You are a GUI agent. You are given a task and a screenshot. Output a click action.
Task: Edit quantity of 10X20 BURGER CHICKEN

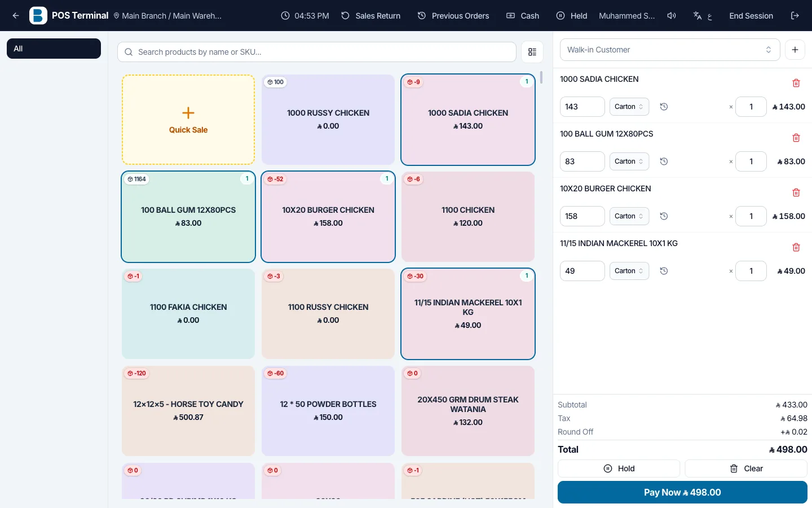(751, 216)
